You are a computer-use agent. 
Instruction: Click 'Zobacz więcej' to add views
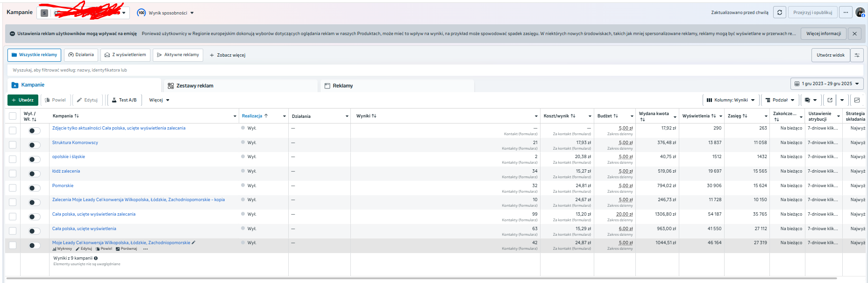[228, 55]
